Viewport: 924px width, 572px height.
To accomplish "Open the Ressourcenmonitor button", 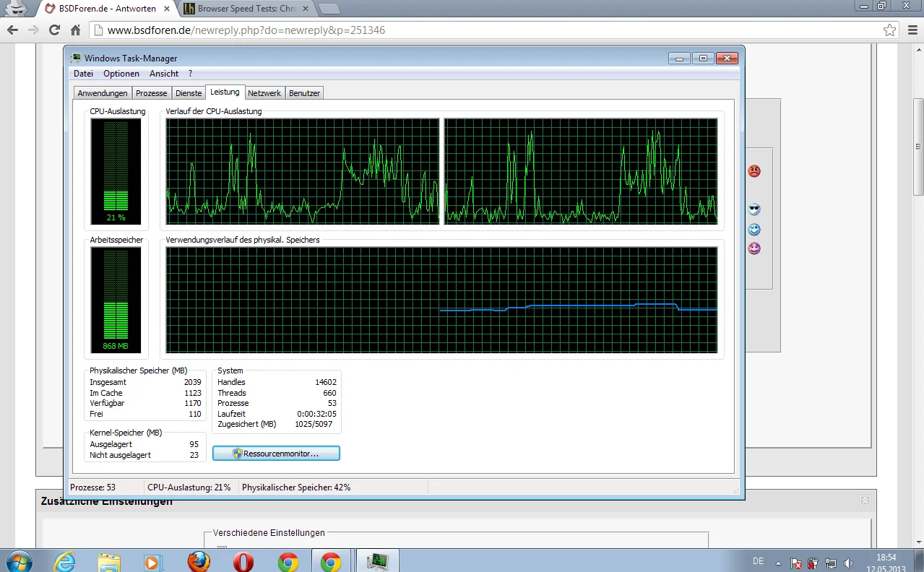I will (276, 453).
